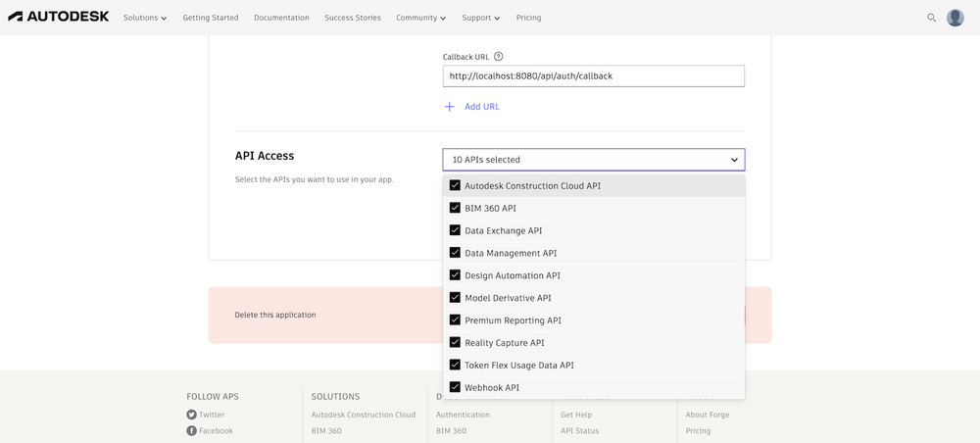Open Getting Started in the navbar
This screenshot has width=980, height=443.
[211, 18]
